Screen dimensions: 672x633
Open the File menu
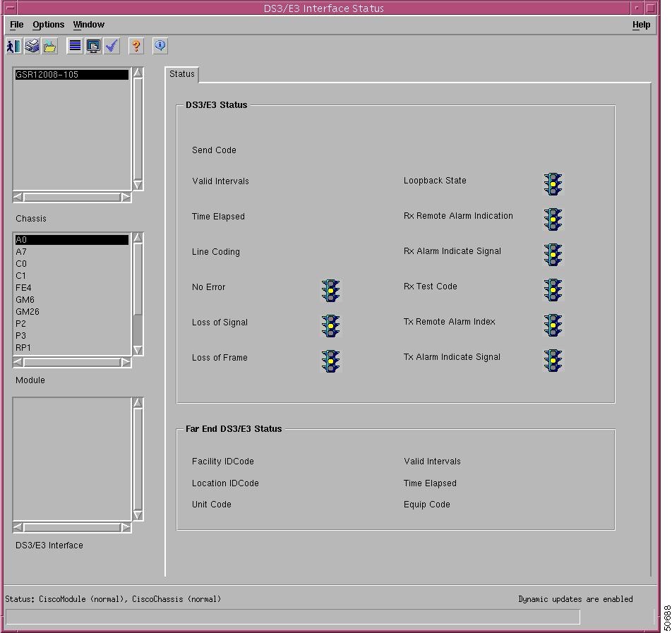click(17, 25)
